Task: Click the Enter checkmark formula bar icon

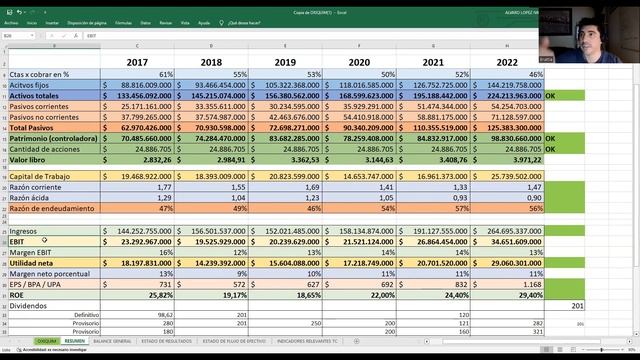Action: click(64, 36)
